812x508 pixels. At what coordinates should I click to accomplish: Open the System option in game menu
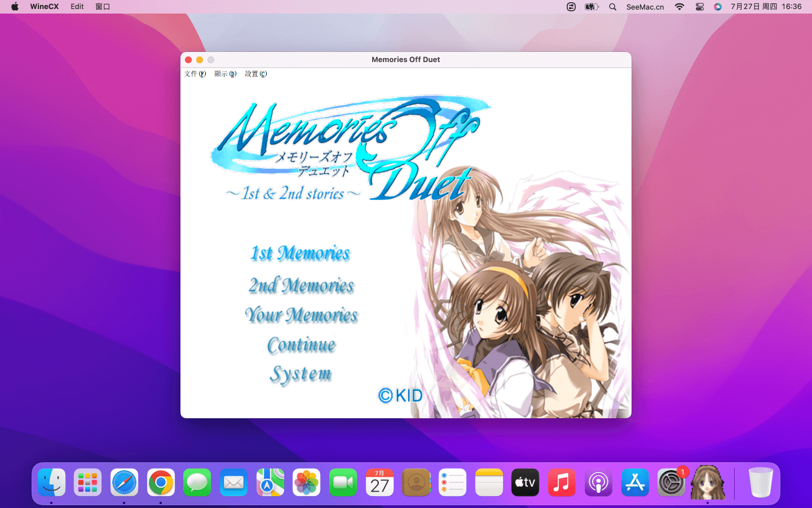click(301, 374)
